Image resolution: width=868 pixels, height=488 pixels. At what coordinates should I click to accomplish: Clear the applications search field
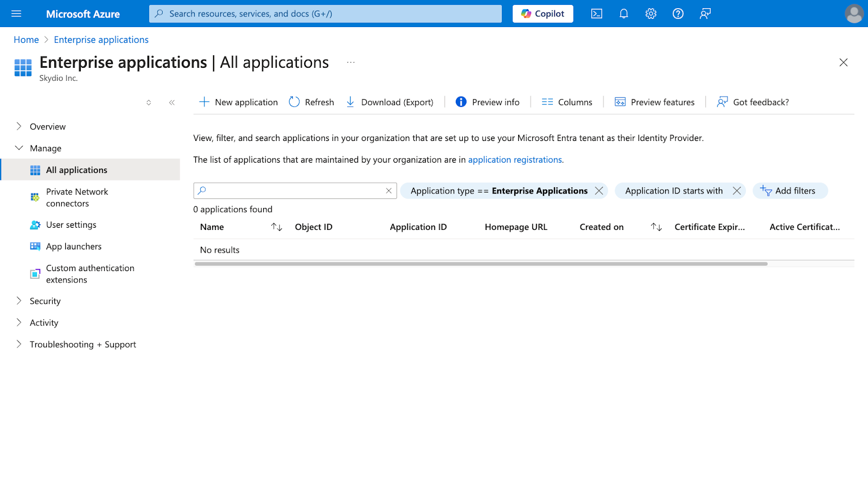(389, 191)
